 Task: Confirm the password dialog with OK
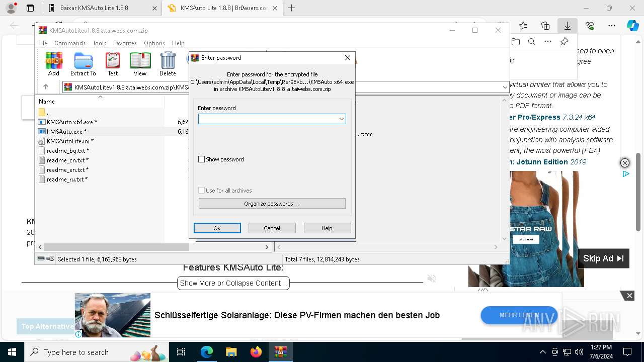pyautogui.click(x=217, y=228)
